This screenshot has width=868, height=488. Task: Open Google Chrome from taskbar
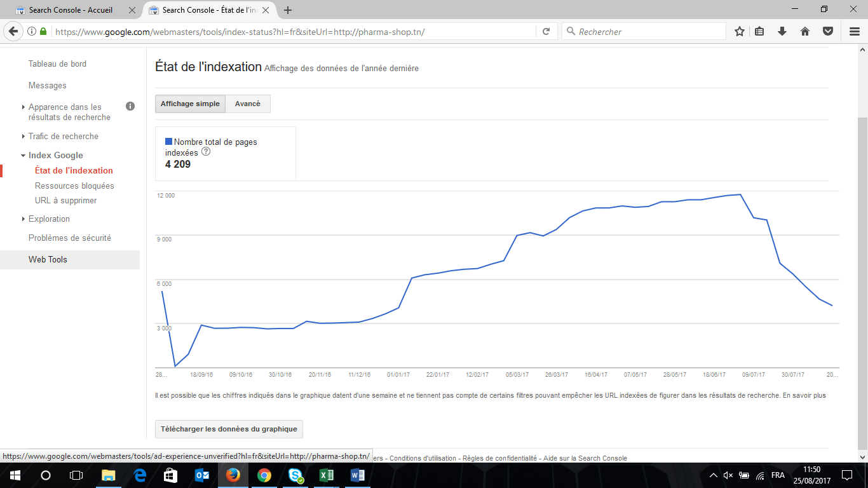coord(264,475)
